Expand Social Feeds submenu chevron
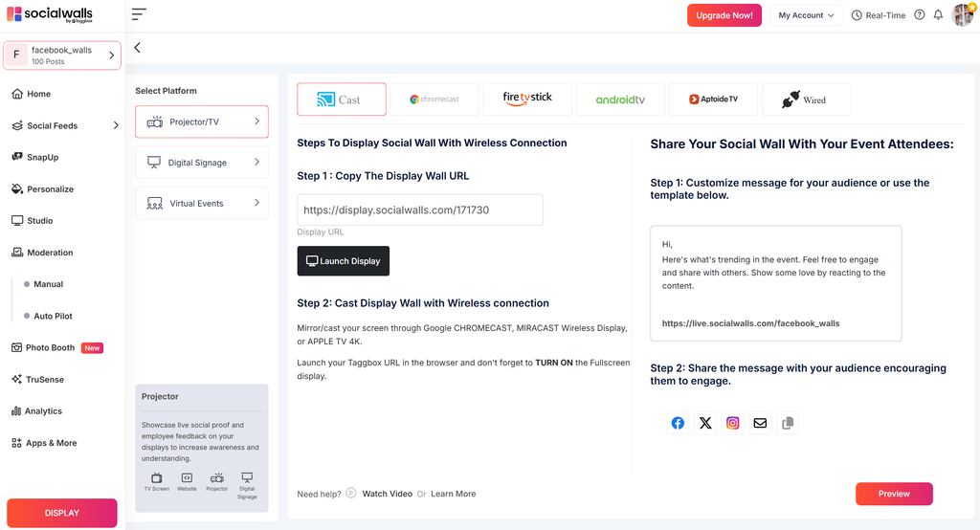 tap(116, 125)
